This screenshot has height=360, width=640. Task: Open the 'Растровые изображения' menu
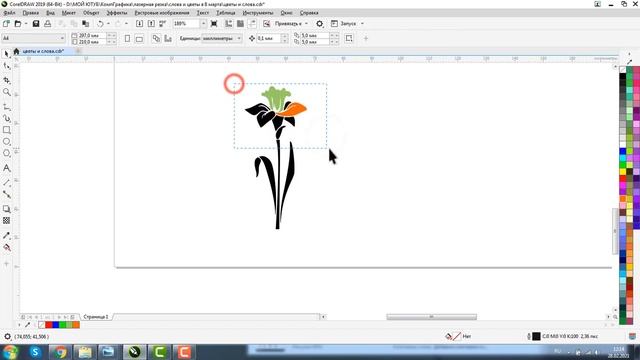pyautogui.click(x=162, y=13)
